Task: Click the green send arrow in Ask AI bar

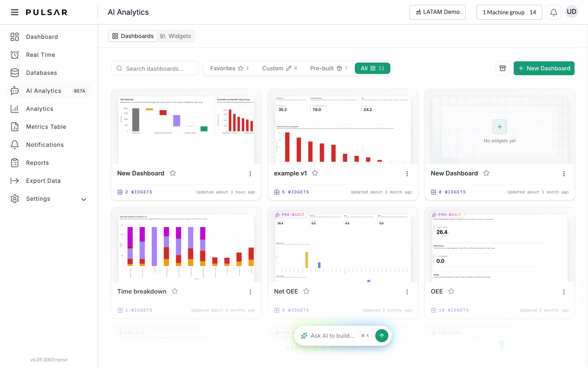Action: [382, 336]
